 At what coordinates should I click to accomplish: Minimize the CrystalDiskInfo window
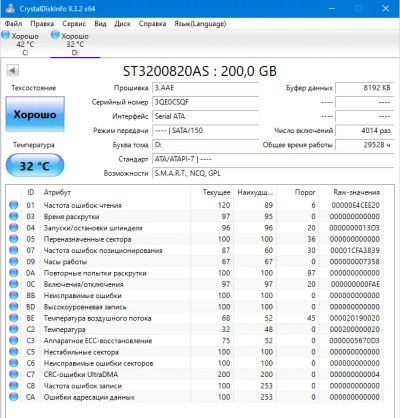tap(332, 8)
